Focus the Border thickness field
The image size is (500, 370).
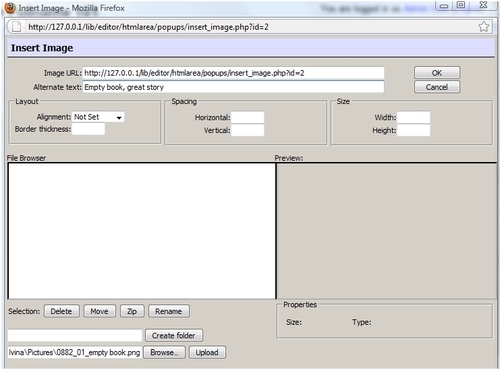[x=88, y=129]
